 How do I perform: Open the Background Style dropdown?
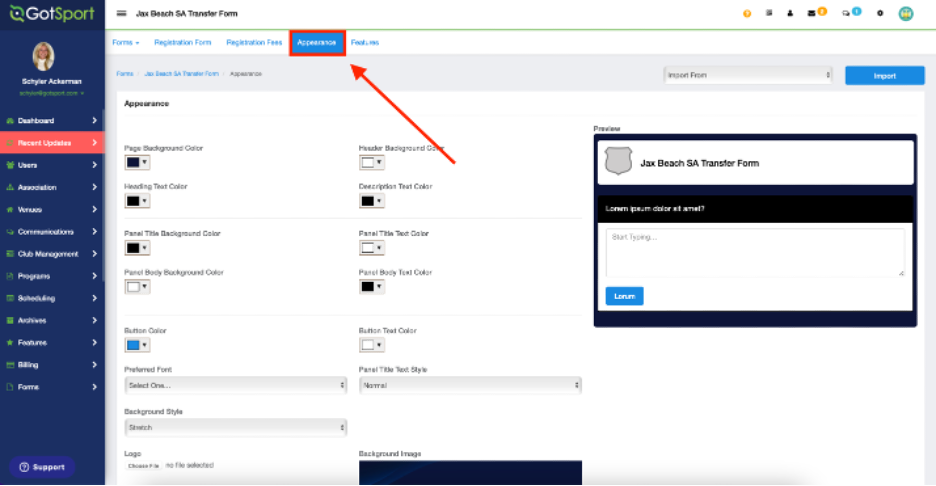(236, 427)
